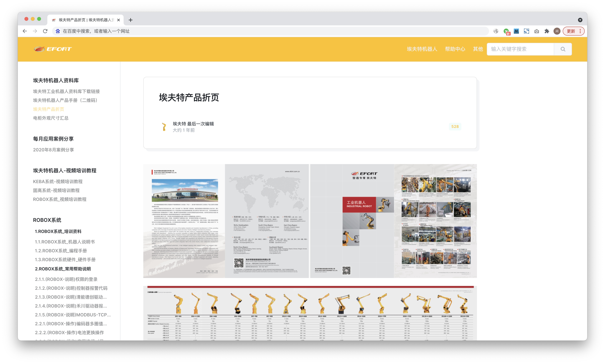Open 2020年8月案例分享 in sidebar
The width and height of the screenshot is (605, 364).
click(x=54, y=150)
